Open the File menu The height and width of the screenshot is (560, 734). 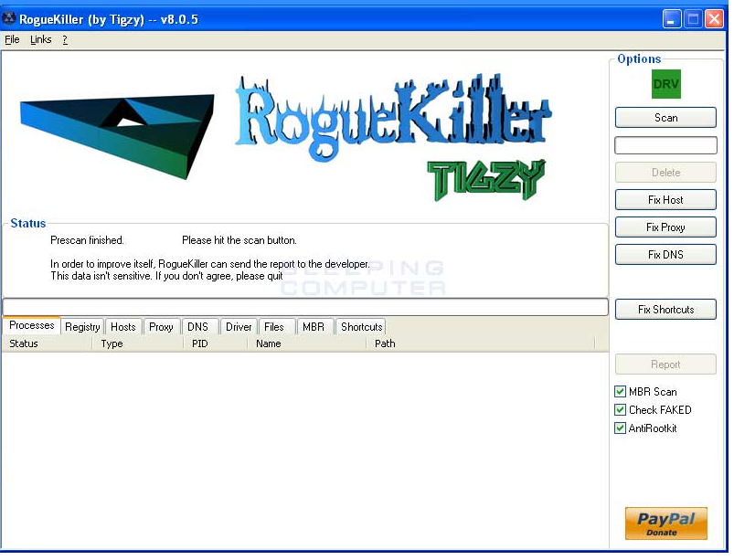point(12,40)
